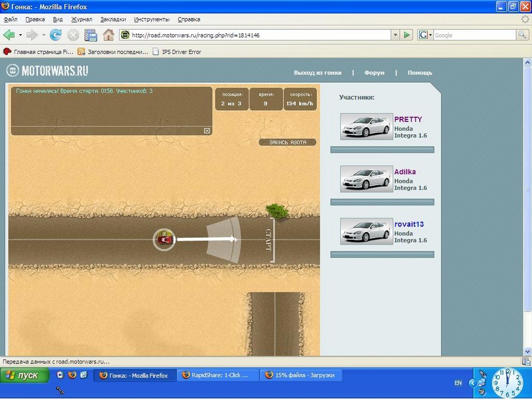Open the Помощь link
532x400 pixels.
pos(420,73)
